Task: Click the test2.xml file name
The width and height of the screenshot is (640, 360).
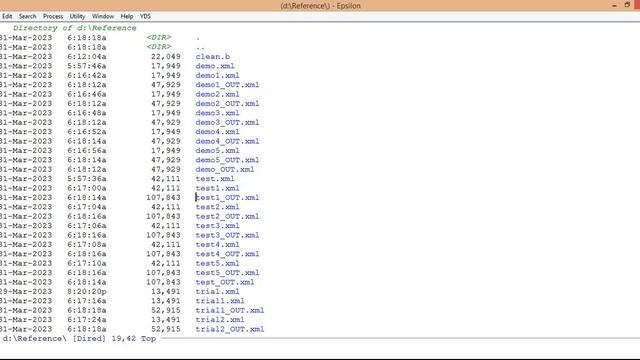Action: [x=218, y=207]
